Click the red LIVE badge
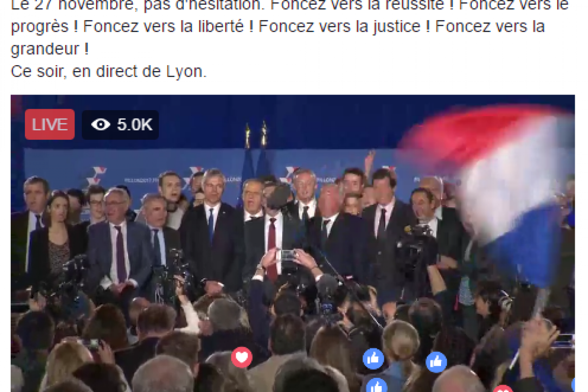This screenshot has height=392, width=588. (49, 124)
